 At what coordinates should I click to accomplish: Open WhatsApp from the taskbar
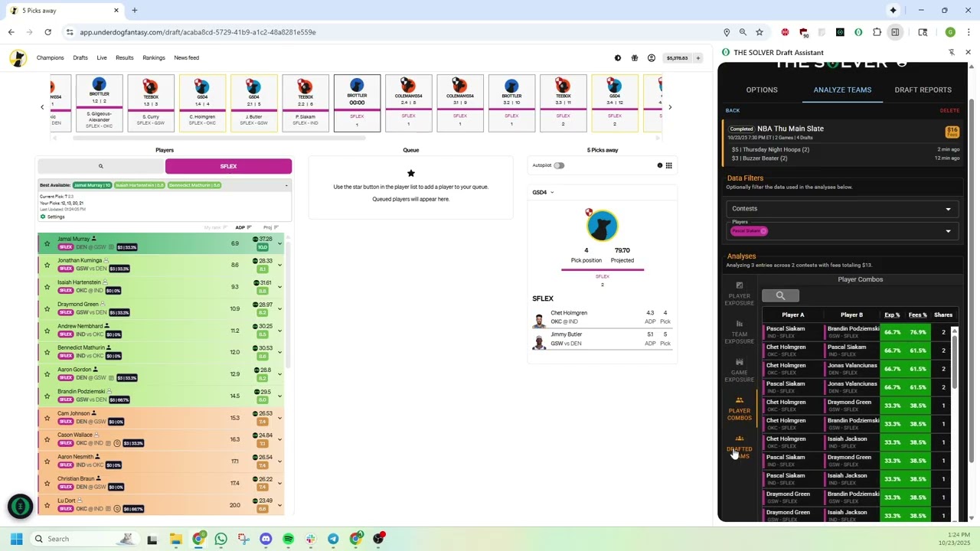point(220,539)
